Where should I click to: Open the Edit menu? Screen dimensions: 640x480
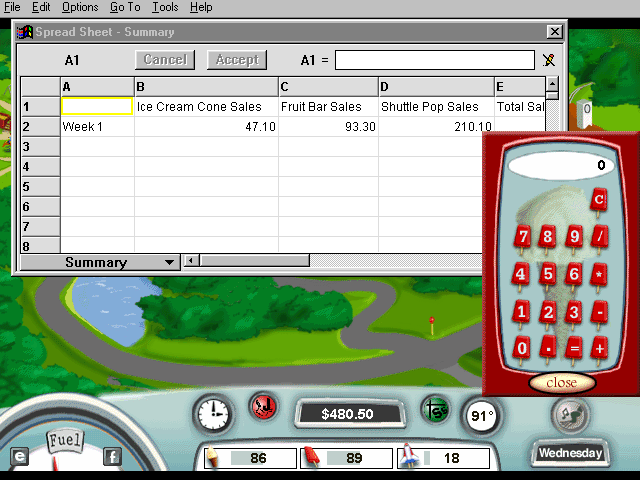pos(41,7)
